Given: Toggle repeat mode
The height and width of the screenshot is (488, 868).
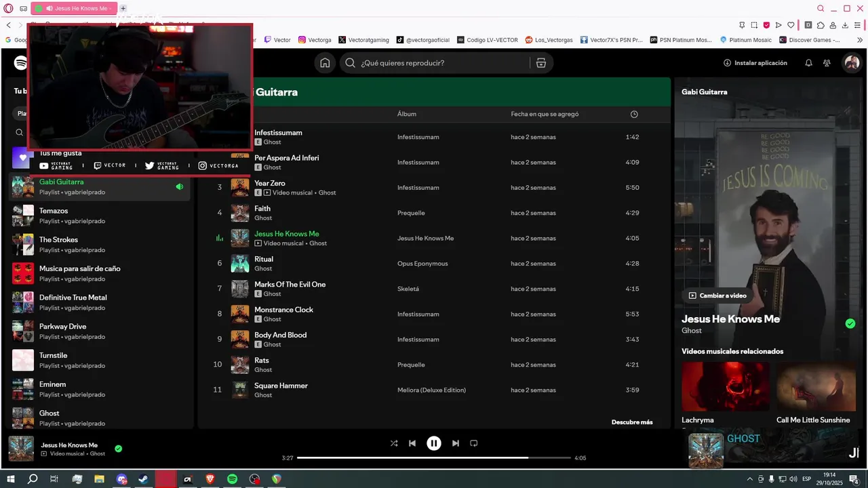Looking at the screenshot, I should click(474, 443).
